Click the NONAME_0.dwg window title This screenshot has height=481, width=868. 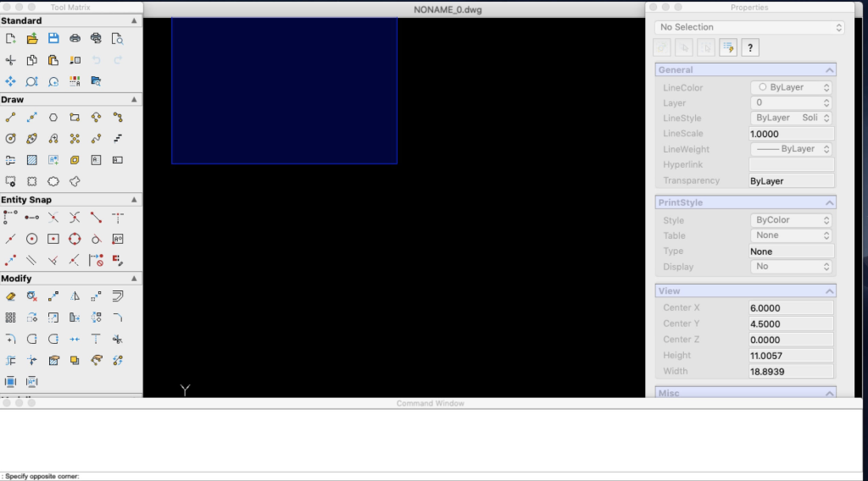coord(448,9)
